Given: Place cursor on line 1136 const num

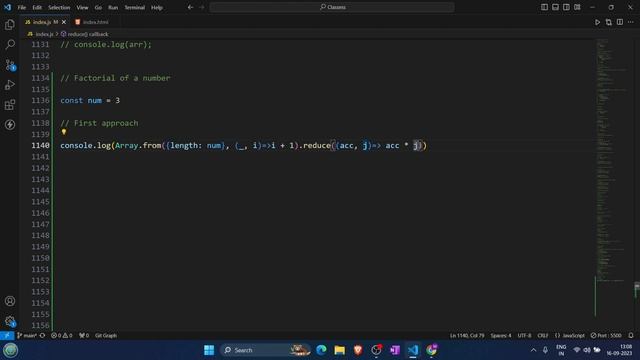Looking at the screenshot, I should [90, 100].
